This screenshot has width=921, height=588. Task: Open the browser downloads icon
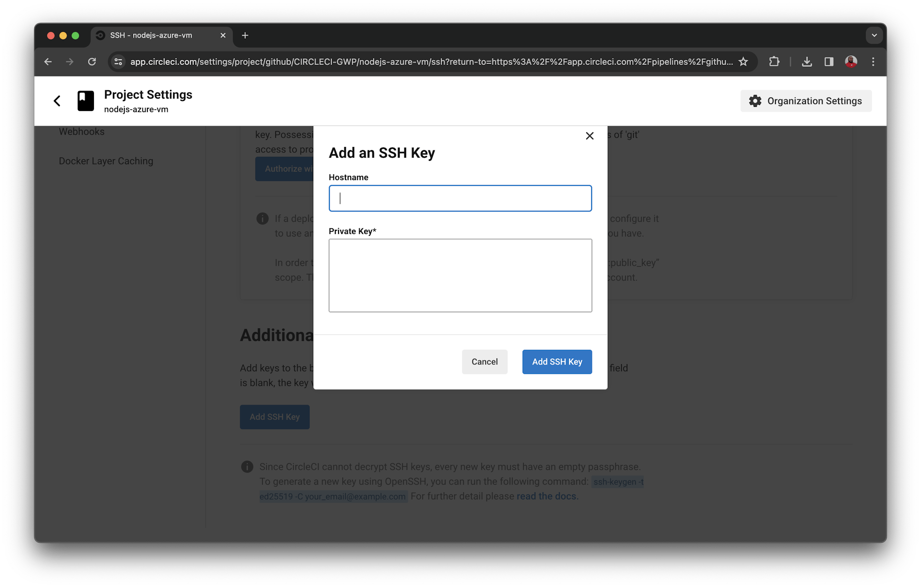[807, 61]
